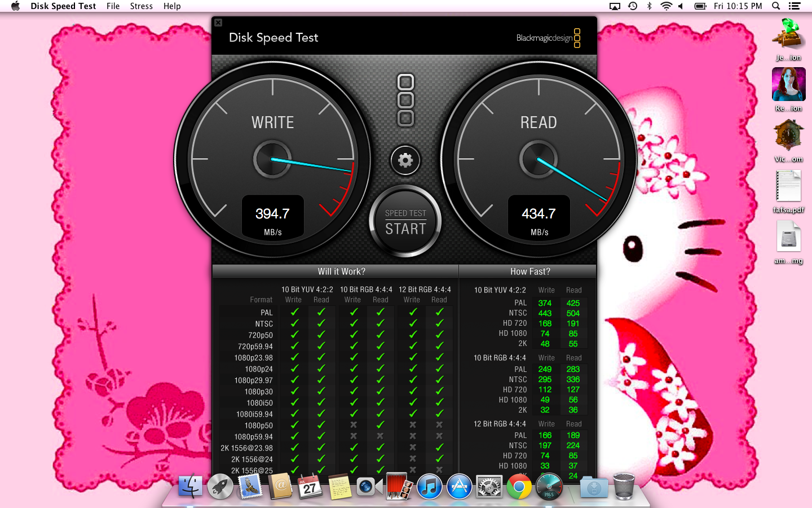Open FaceTime camera icon in Dock

[x=369, y=487]
